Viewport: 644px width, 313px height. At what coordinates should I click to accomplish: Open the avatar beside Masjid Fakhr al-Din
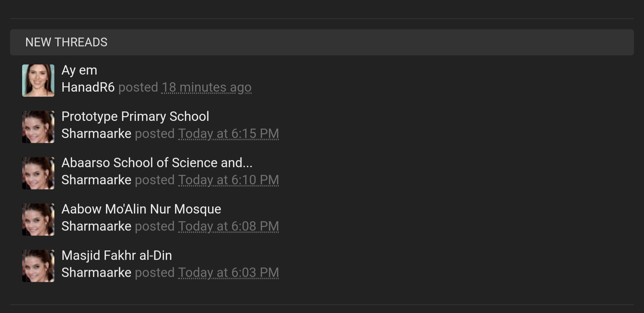pos(38,266)
